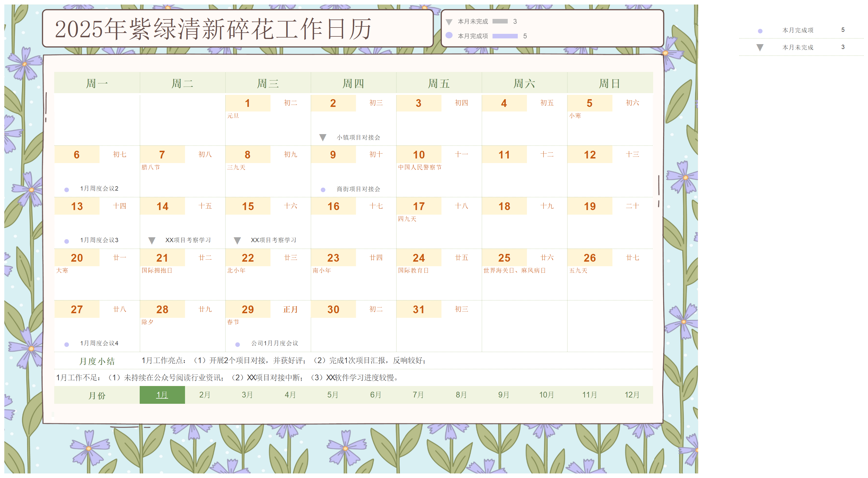Screen dimensions: 868x478
Task: Click the purple bar for 本月完成项 in the legend
Action: click(505, 36)
